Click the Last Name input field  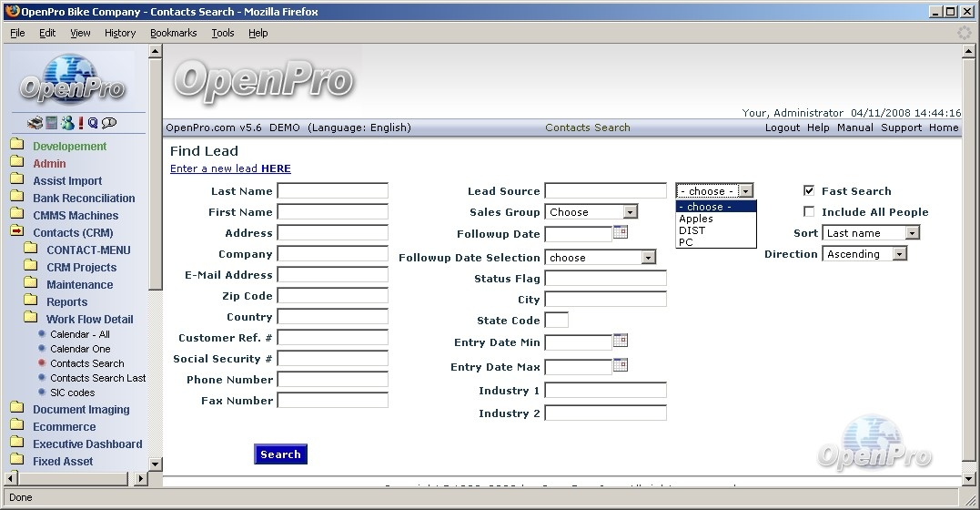click(332, 191)
